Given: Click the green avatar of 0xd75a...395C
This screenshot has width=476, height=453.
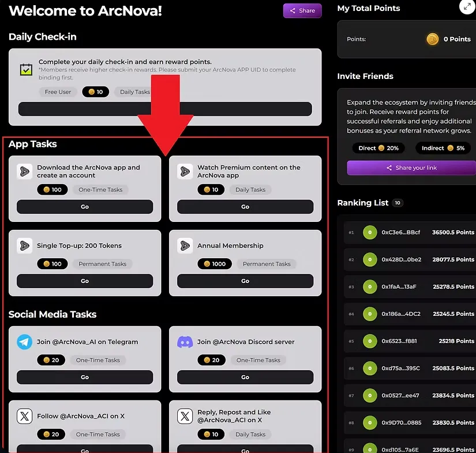Looking at the screenshot, I should pyautogui.click(x=370, y=368).
